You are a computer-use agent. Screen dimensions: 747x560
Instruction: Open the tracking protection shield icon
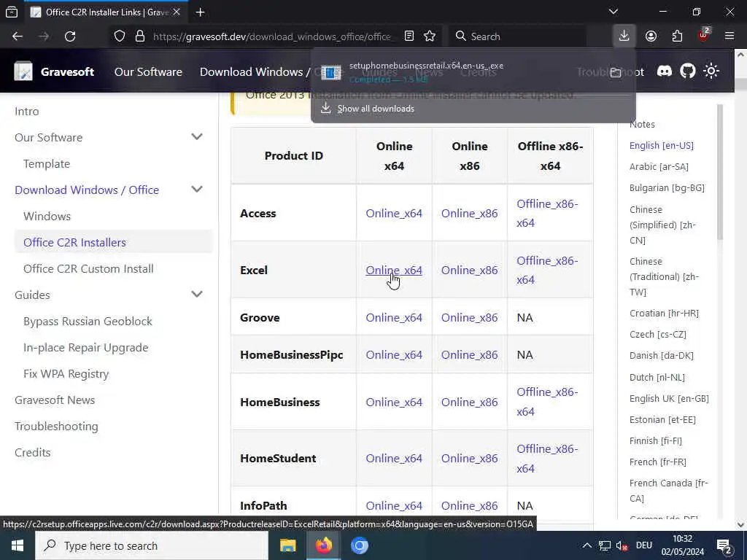pos(120,36)
